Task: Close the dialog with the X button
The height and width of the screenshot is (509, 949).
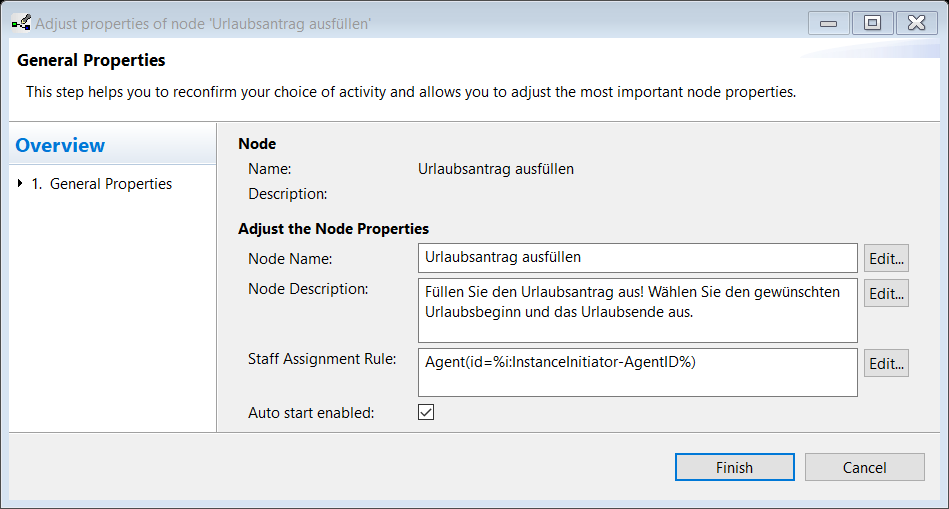Action: (916, 23)
